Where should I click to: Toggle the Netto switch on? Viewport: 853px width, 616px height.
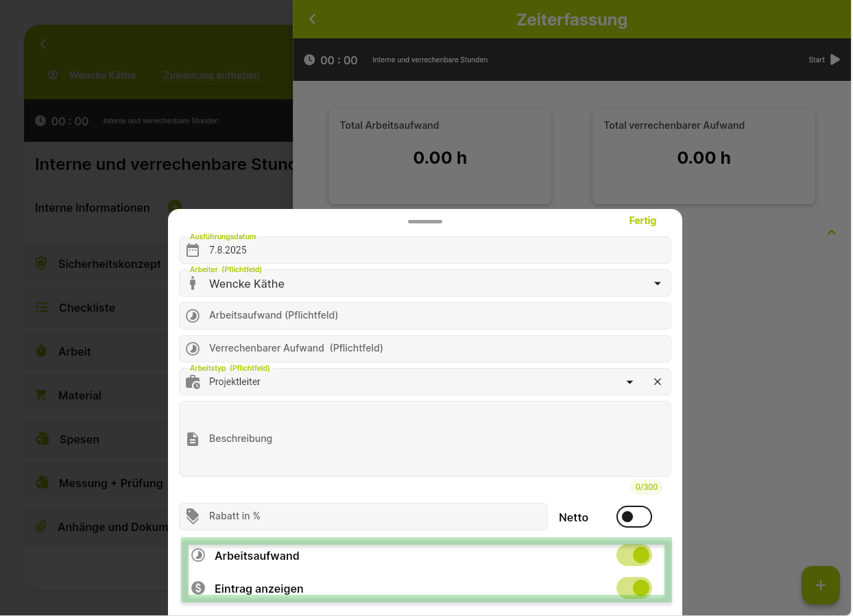point(634,517)
